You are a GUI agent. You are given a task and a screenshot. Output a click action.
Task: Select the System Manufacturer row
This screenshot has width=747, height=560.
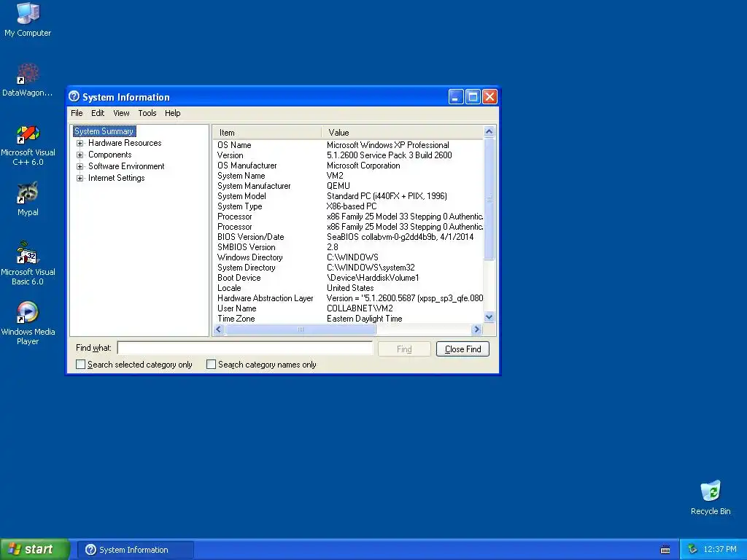click(x=349, y=186)
